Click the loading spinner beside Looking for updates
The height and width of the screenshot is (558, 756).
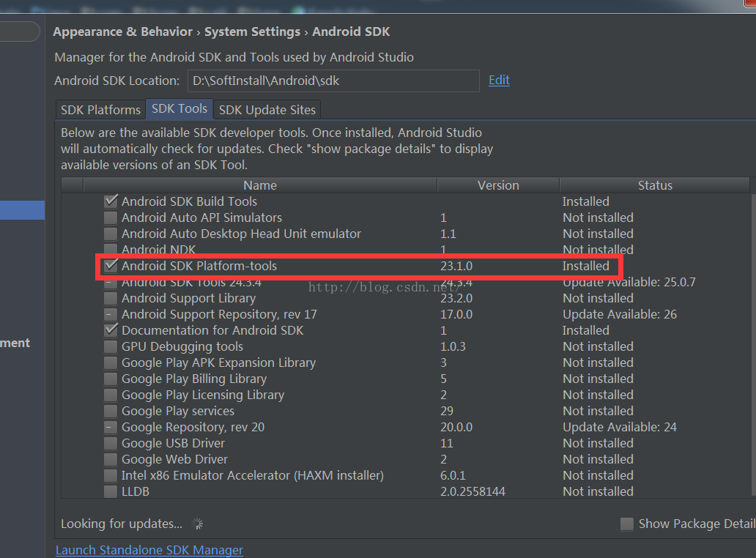tap(197, 524)
